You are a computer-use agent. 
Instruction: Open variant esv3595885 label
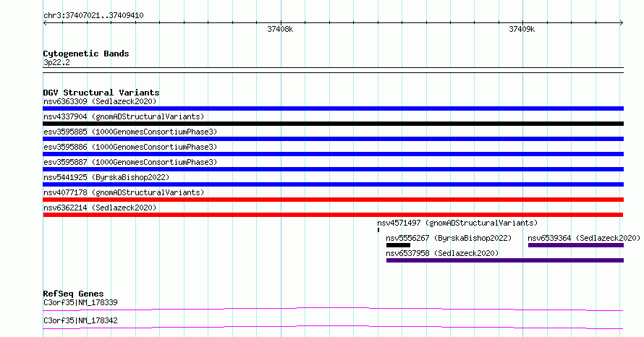click(130, 132)
